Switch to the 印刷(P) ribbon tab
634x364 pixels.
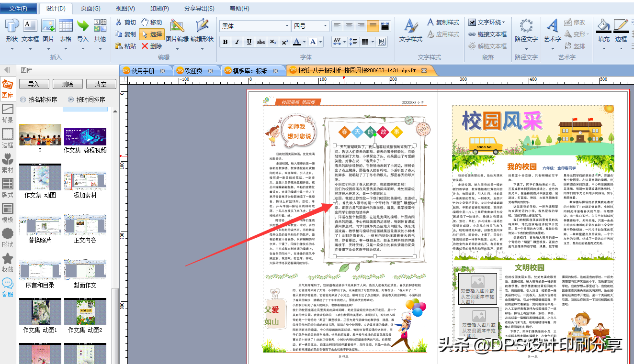click(x=159, y=9)
